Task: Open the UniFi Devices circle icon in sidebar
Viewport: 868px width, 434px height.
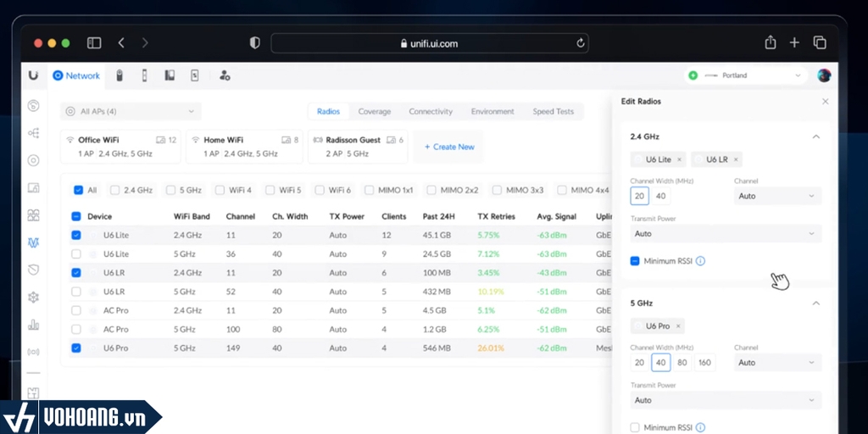Action: click(33, 160)
